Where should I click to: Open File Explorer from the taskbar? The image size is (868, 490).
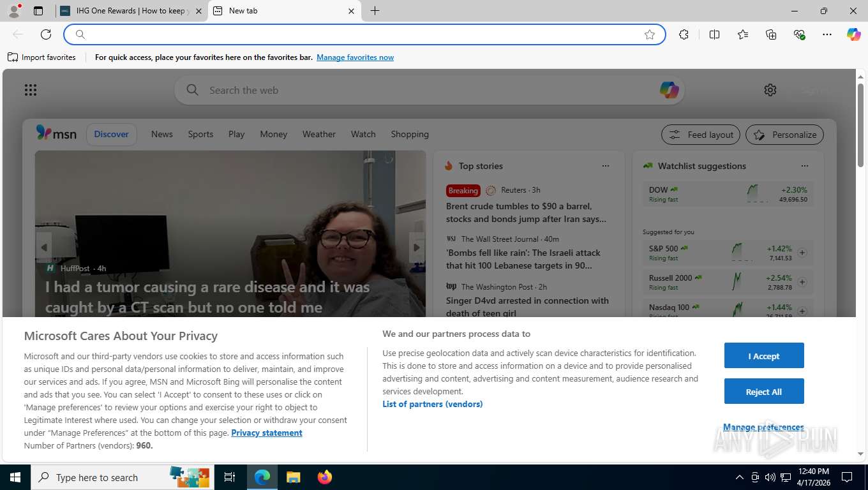point(293,477)
